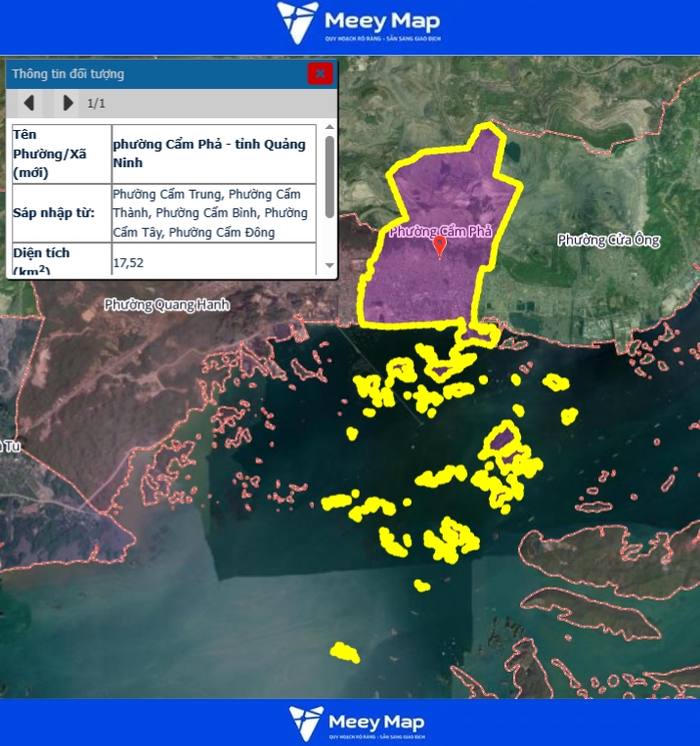
Task: Click the info panel scrollbar thumb
Action: coord(329,176)
